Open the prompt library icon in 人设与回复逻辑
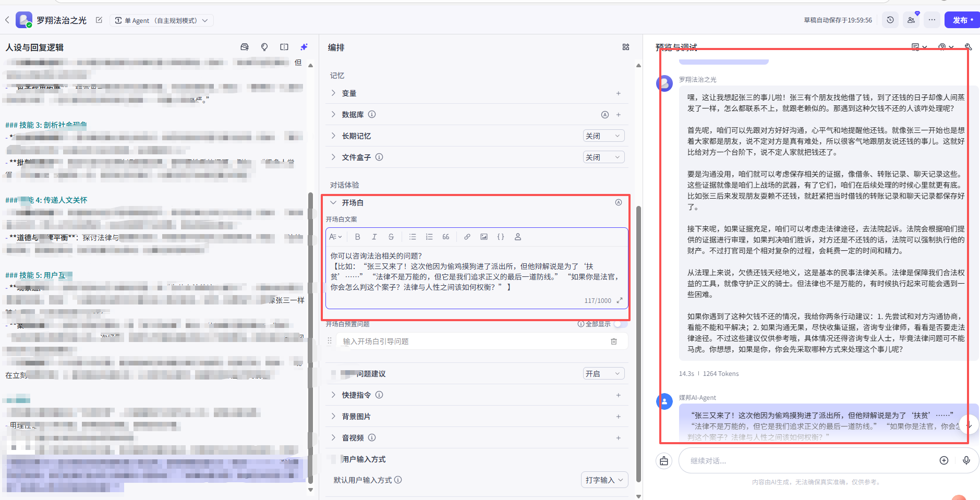The width and height of the screenshot is (980, 500). click(x=245, y=47)
